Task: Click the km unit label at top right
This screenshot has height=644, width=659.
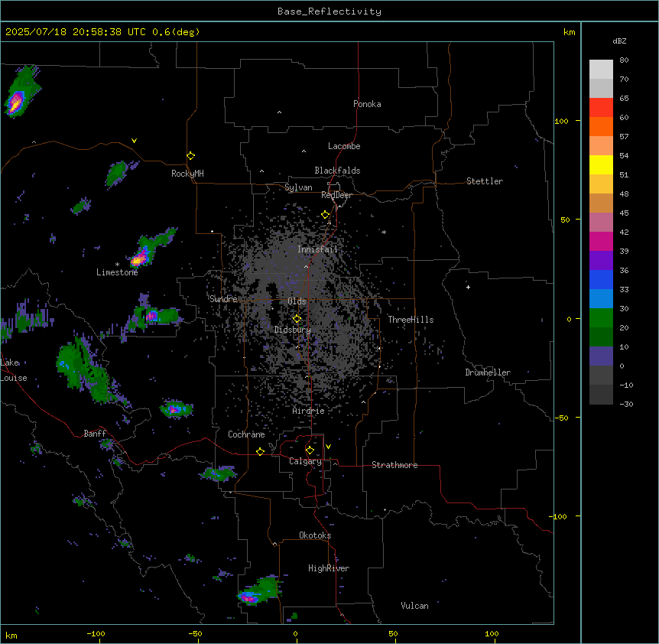Action: (x=570, y=32)
